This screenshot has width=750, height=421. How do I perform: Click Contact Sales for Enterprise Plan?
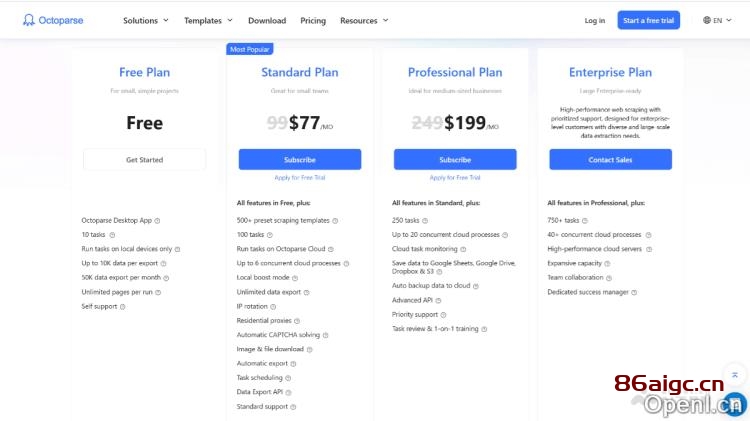(610, 159)
